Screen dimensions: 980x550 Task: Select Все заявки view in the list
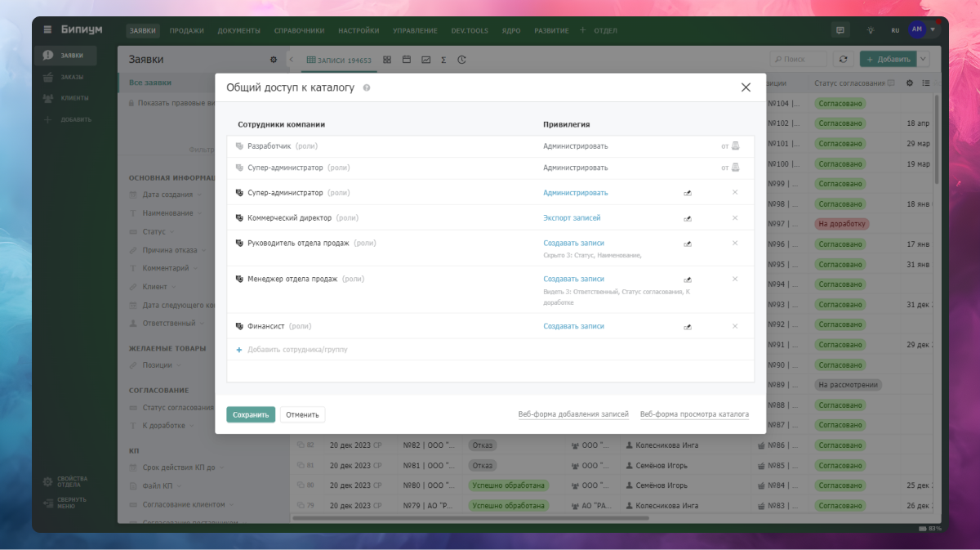coord(150,83)
